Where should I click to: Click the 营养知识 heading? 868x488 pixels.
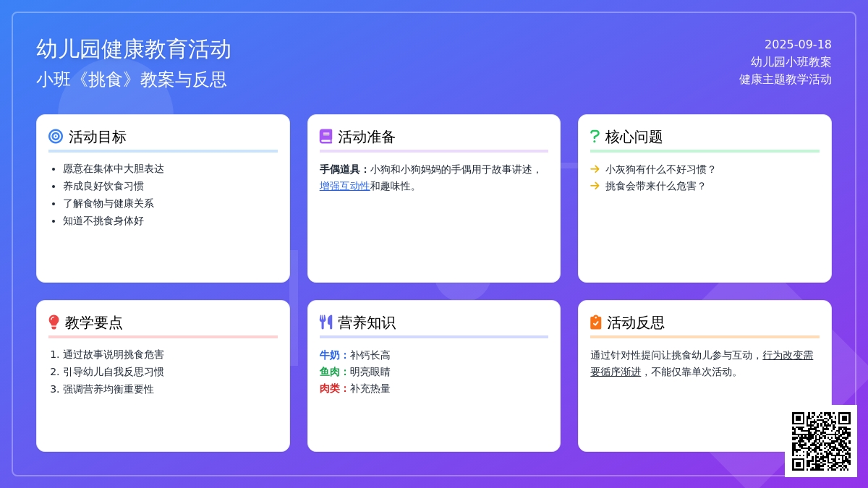click(x=367, y=322)
